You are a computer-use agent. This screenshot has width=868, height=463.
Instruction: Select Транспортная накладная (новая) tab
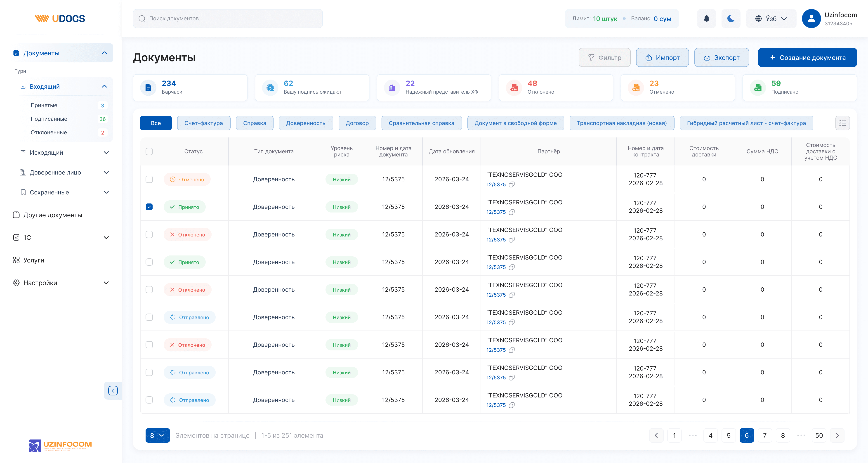[622, 123]
